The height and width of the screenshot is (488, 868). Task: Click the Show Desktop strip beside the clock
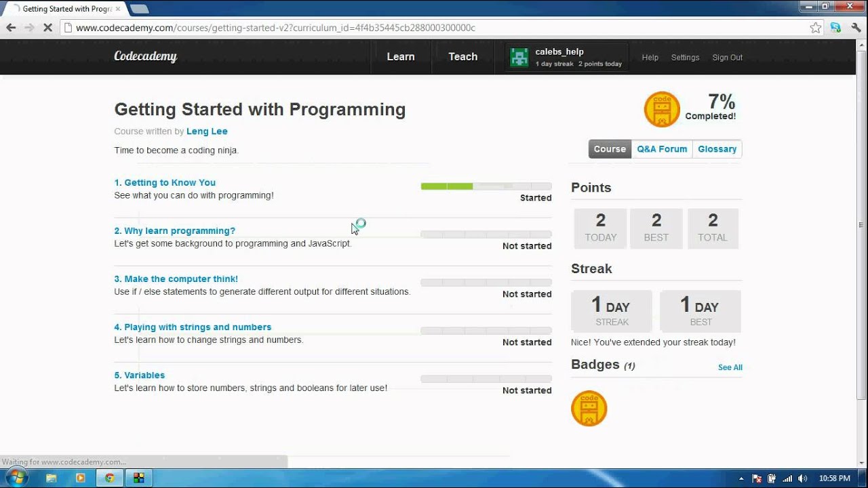click(863, 478)
